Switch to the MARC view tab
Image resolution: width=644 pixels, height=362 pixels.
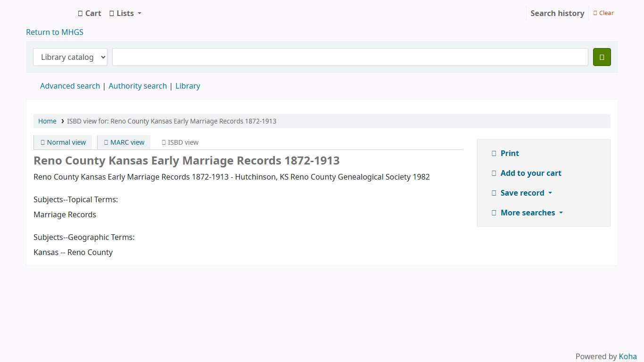tap(127, 142)
